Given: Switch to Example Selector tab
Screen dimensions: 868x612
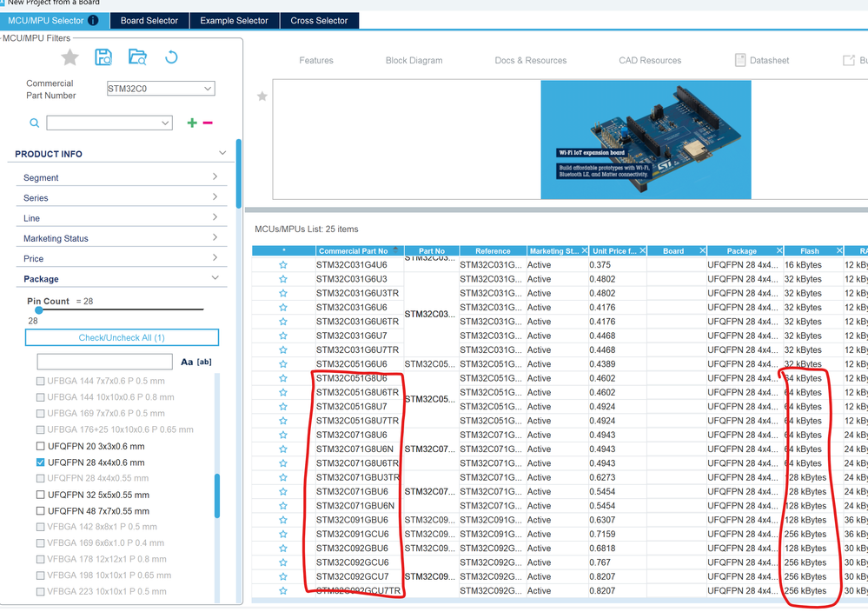Looking at the screenshot, I should [235, 21].
